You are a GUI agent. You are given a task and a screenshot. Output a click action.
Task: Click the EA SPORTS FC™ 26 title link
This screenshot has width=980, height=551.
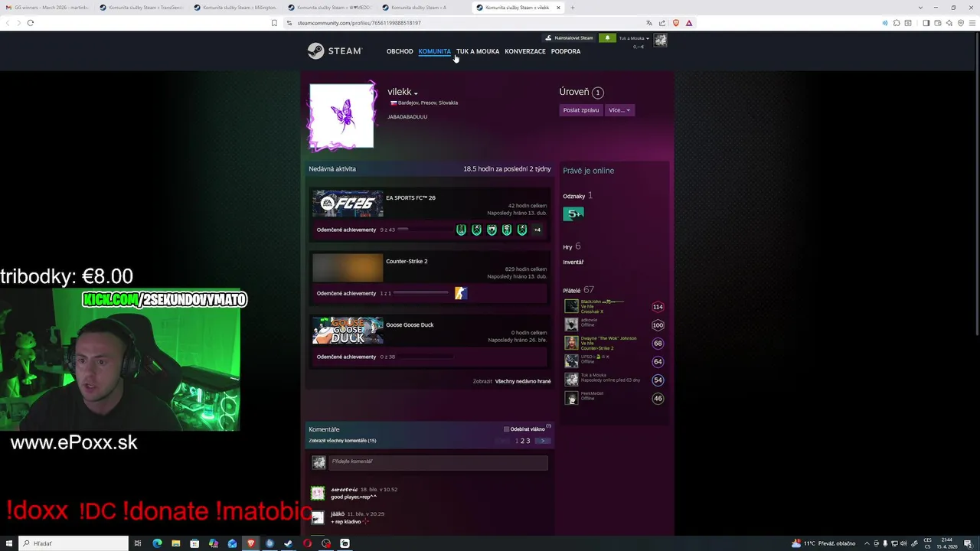coord(410,197)
